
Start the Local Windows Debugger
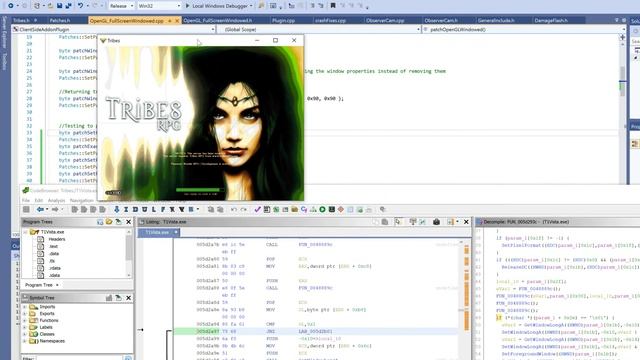coord(219,6)
